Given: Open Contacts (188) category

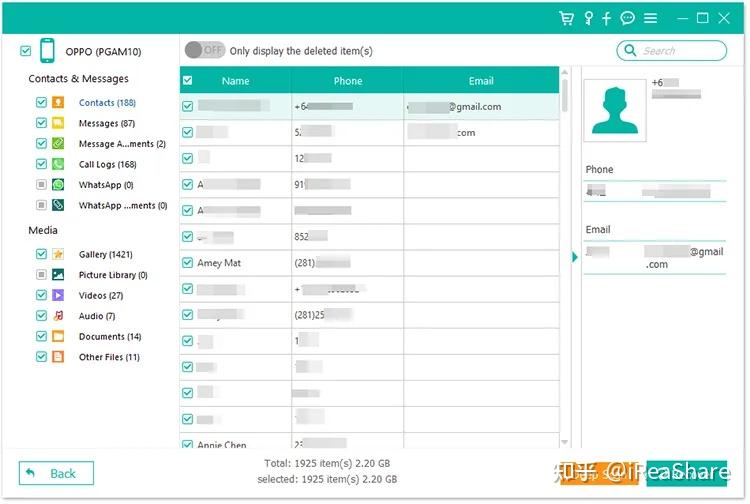Looking at the screenshot, I should (107, 103).
